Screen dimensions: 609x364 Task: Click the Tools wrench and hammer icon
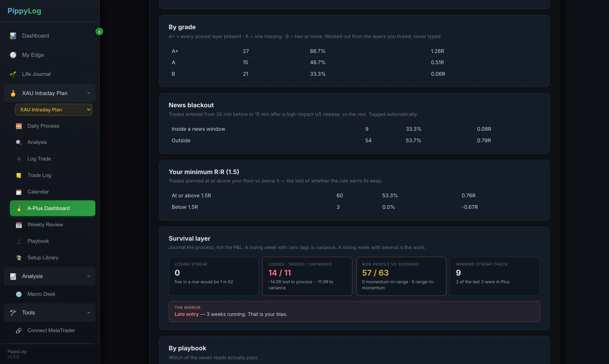pyautogui.click(x=13, y=313)
